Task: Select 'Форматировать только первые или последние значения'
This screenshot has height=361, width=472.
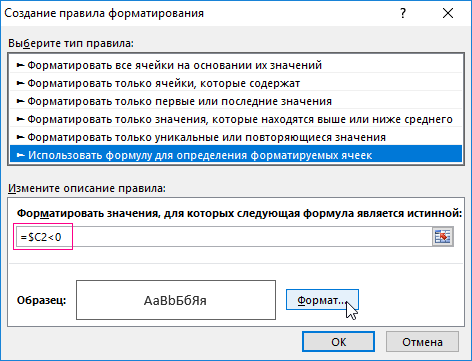Action: 236,101
